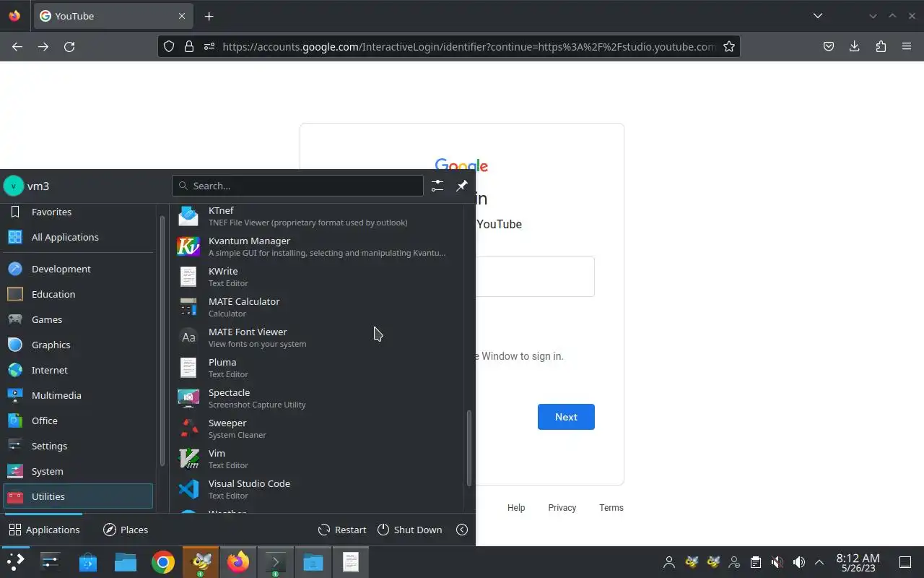Open Kvantum Manager from the list
Image resolution: width=924 pixels, height=578 pixels.
pyautogui.click(x=316, y=246)
